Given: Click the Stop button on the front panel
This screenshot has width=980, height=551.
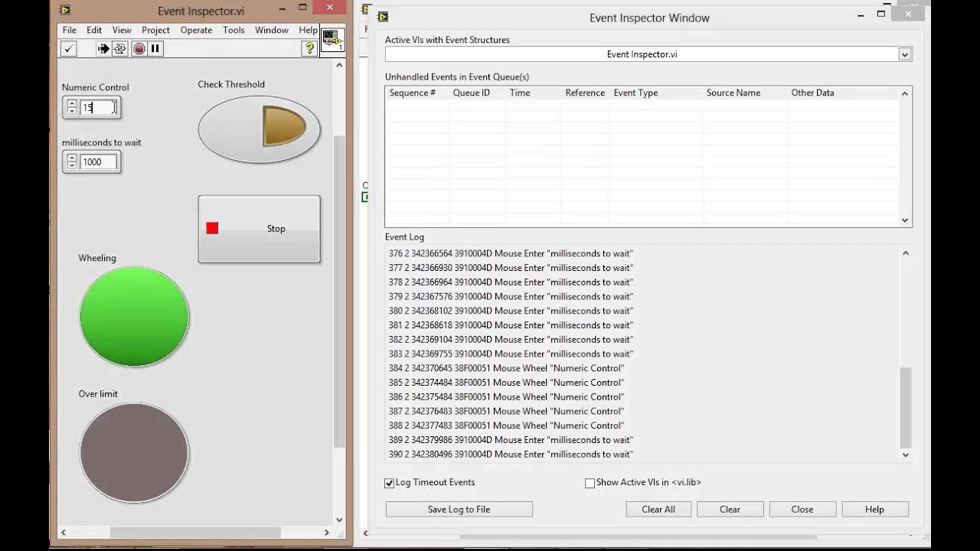Looking at the screenshot, I should [x=259, y=229].
